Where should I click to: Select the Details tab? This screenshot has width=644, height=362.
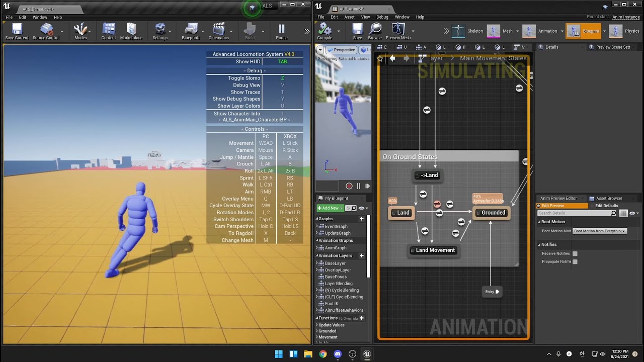coord(551,47)
